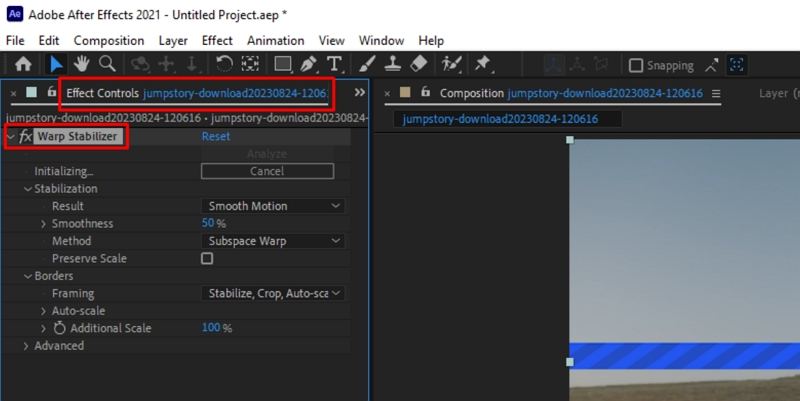
Task: Open the Composition panel hamburger menu
Action: 716,93
